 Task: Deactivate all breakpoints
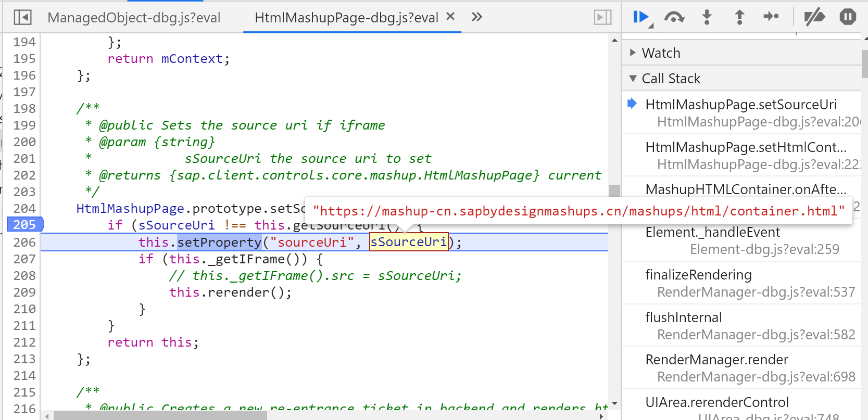(814, 17)
